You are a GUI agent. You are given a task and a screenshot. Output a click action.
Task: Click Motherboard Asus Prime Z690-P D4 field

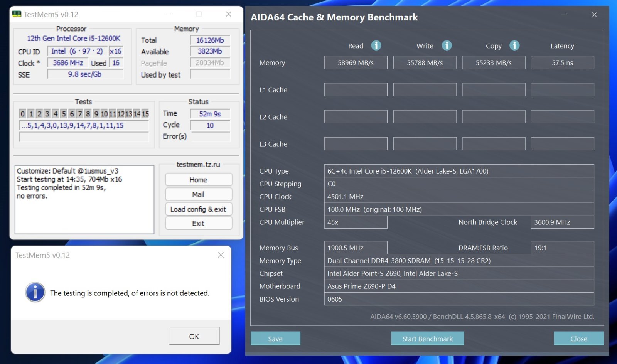[x=459, y=286]
